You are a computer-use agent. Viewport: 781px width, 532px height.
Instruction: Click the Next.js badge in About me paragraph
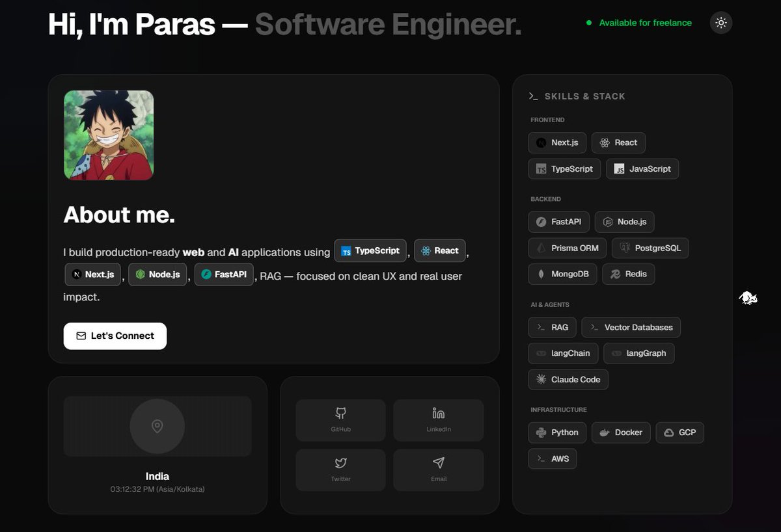tap(93, 274)
